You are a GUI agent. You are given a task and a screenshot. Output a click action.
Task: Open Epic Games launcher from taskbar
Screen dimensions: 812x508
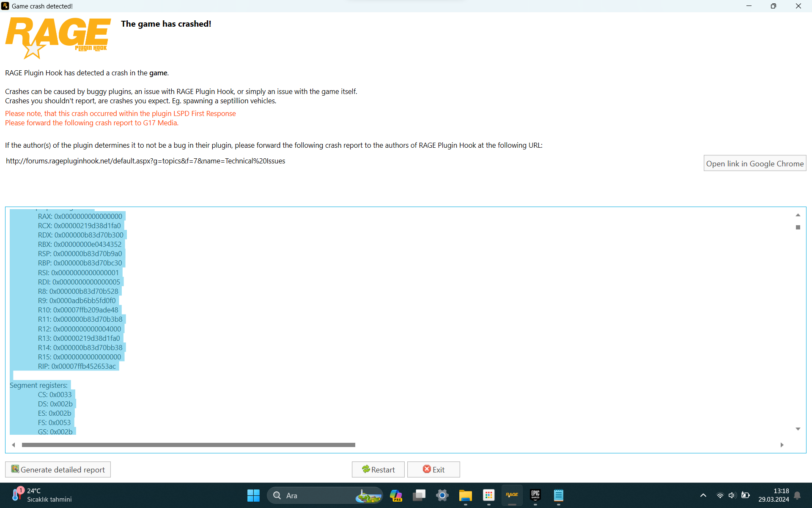[x=535, y=495]
